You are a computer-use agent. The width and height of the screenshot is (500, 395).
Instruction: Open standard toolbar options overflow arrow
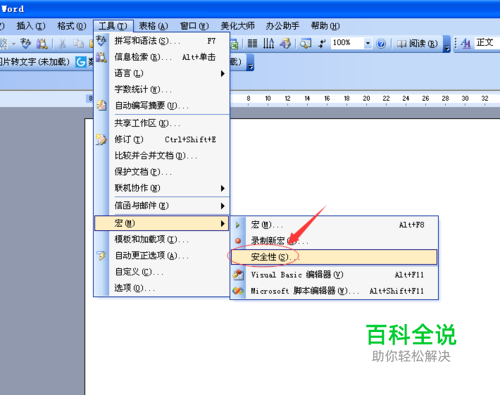[447, 44]
